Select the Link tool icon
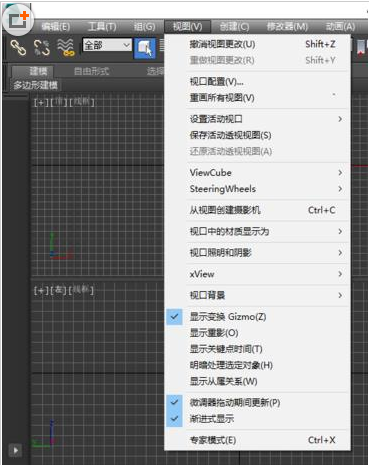369x465 pixels. tap(18, 48)
